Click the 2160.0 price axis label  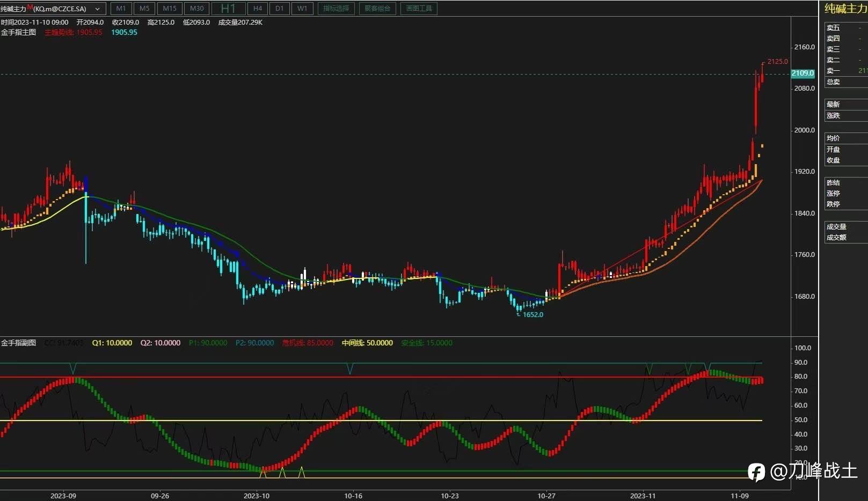point(805,47)
